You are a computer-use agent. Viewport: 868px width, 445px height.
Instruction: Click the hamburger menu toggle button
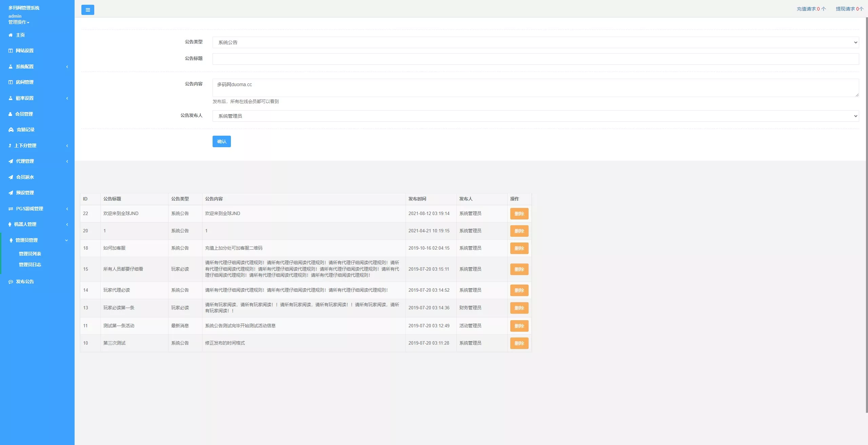[87, 10]
